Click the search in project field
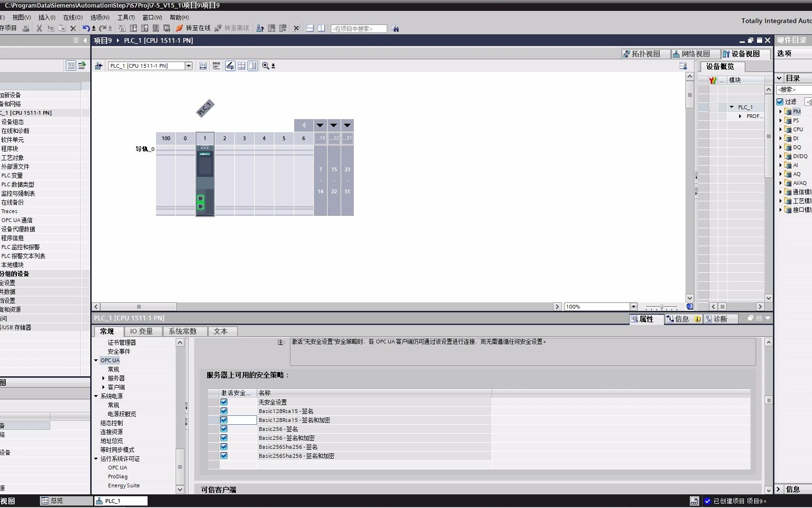 [359, 29]
